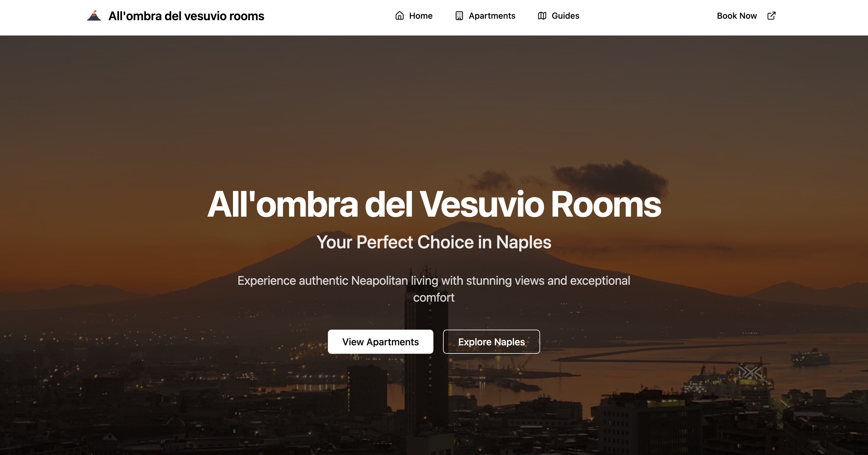Click the volcano logo icon

coord(94,16)
